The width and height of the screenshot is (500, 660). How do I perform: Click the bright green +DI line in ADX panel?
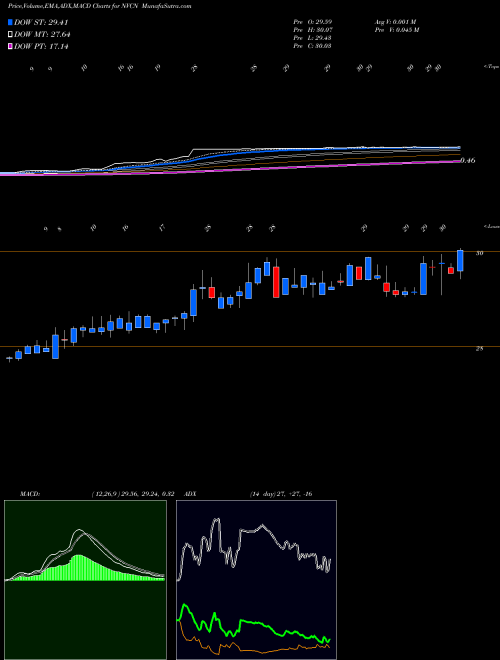[254, 622]
